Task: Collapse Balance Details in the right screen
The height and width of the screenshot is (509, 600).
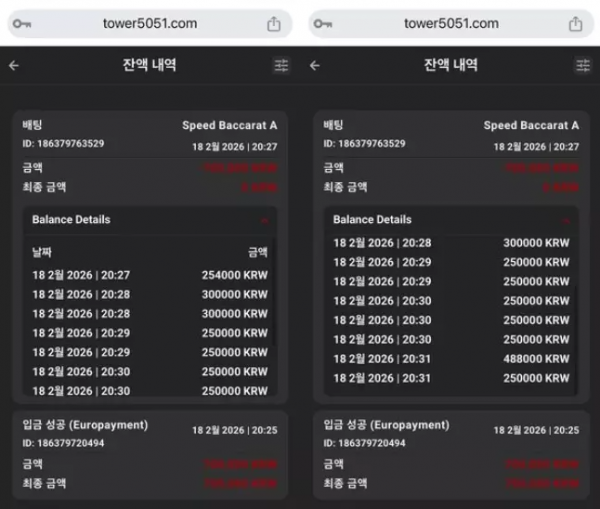Action: pyautogui.click(x=566, y=220)
